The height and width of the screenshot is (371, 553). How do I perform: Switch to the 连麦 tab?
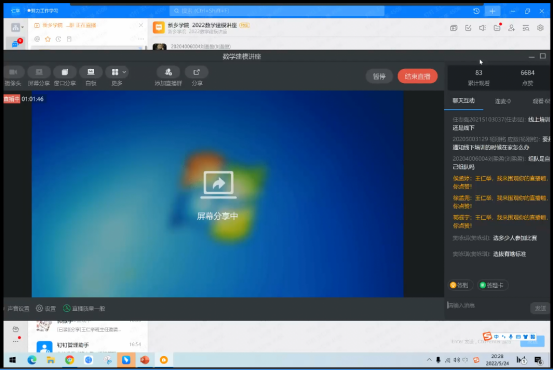[503, 102]
